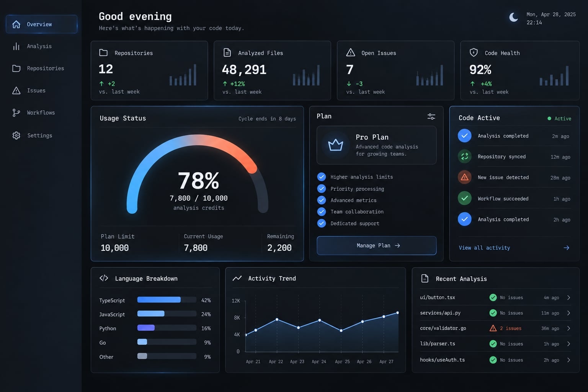Open the lib/parser.ts analysis entry

(x=495, y=344)
